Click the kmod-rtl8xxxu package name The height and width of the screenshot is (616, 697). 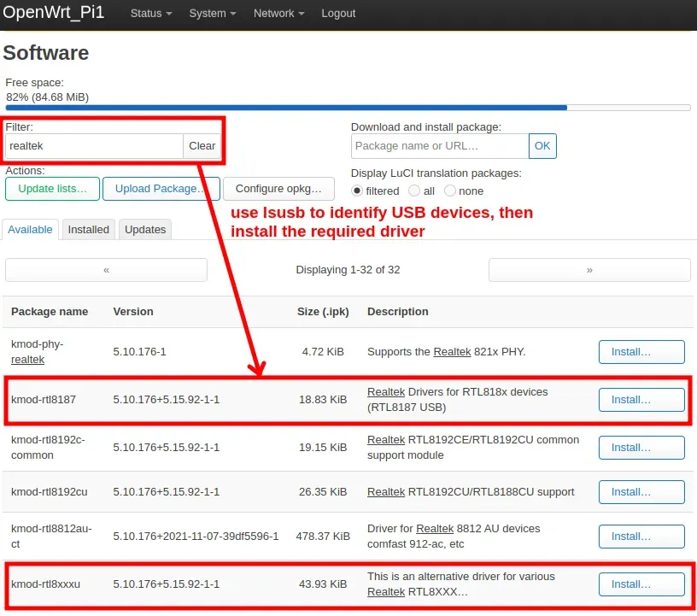click(x=46, y=584)
